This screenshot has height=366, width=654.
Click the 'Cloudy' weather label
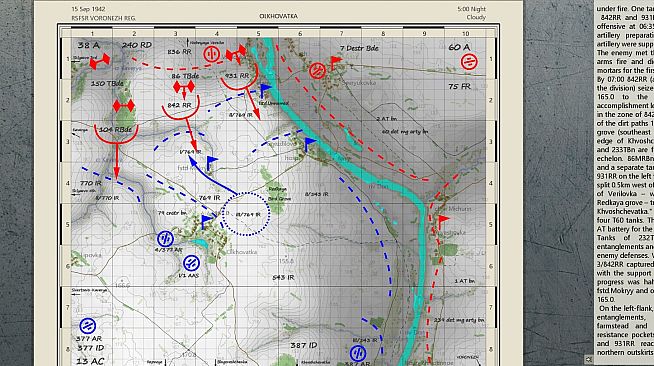pyautogui.click(x=476, y=18)
